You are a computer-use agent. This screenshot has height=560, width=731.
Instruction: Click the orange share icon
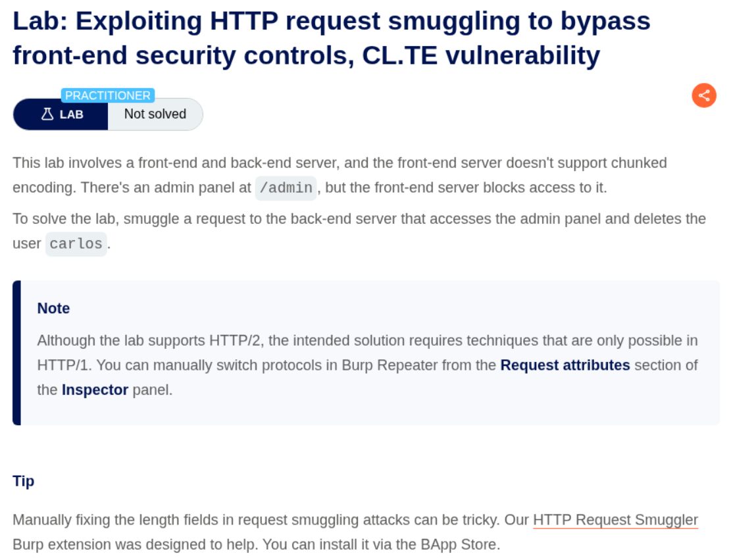pyautogui.click(x=703, y=95)
